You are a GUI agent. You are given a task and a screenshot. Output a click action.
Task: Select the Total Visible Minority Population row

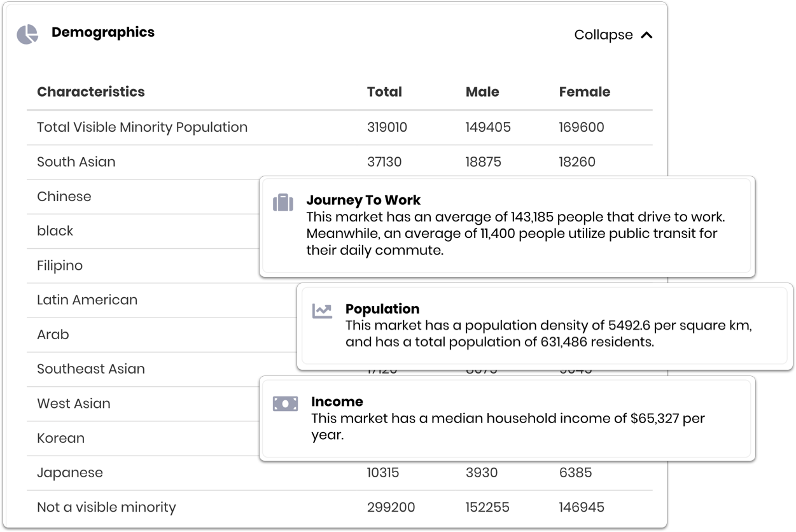142,127
